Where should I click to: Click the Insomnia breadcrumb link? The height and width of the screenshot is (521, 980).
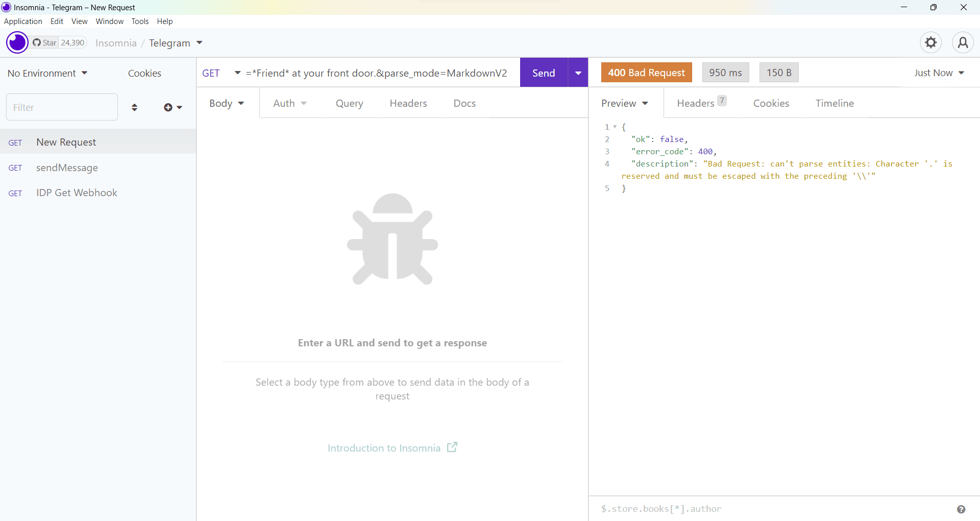[x=116, y=43]
